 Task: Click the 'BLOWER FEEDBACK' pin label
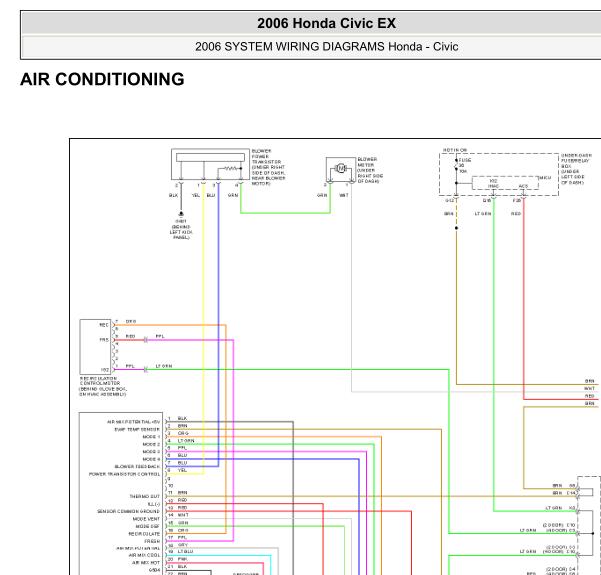click(137, 467)
